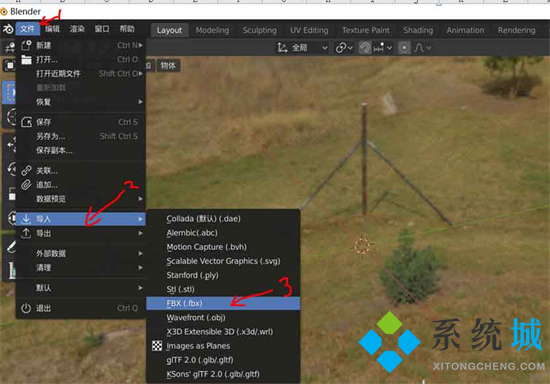Click the Blender logo icon in menu bar

tap(8, 29)
